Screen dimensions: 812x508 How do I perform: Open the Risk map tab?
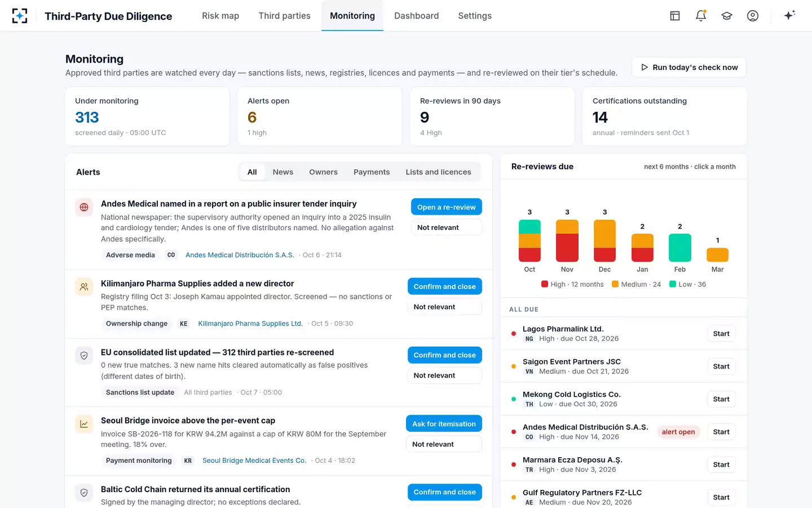220,16
